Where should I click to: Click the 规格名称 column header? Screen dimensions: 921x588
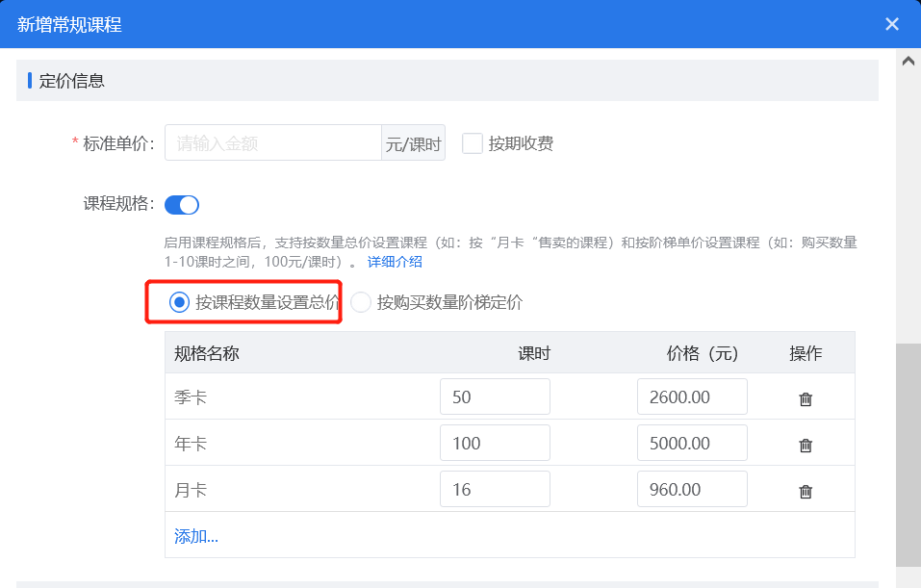(205, 352)
